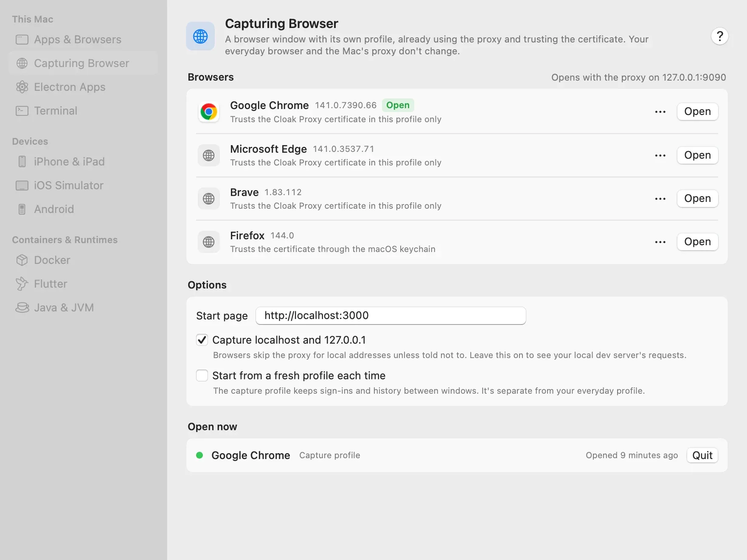This screenshot has width=747, height=560.
Task: Select Docker under Containers & Runtimes
Action: [83, 260]
